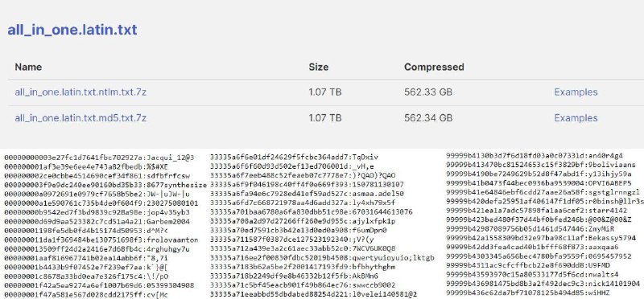Open Examples for the md5 file
Image resolution: width=644 pixels, height=299 pixels.
tap(576, 118)
